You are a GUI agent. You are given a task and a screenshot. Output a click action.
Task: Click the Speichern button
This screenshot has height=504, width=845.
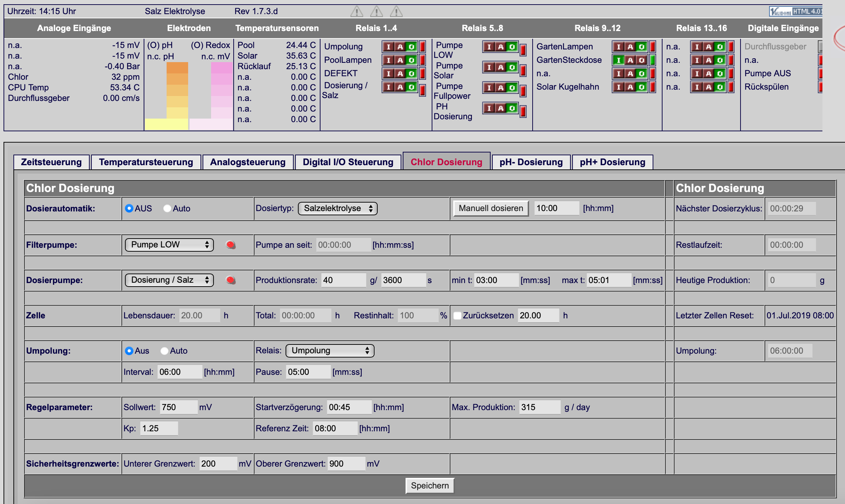430,486
